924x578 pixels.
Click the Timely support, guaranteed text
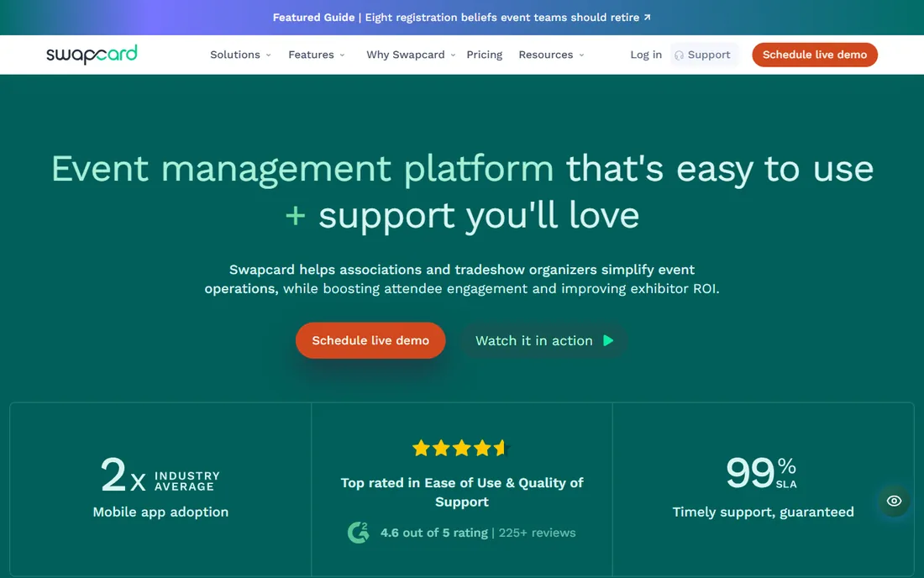click(763, 512)
